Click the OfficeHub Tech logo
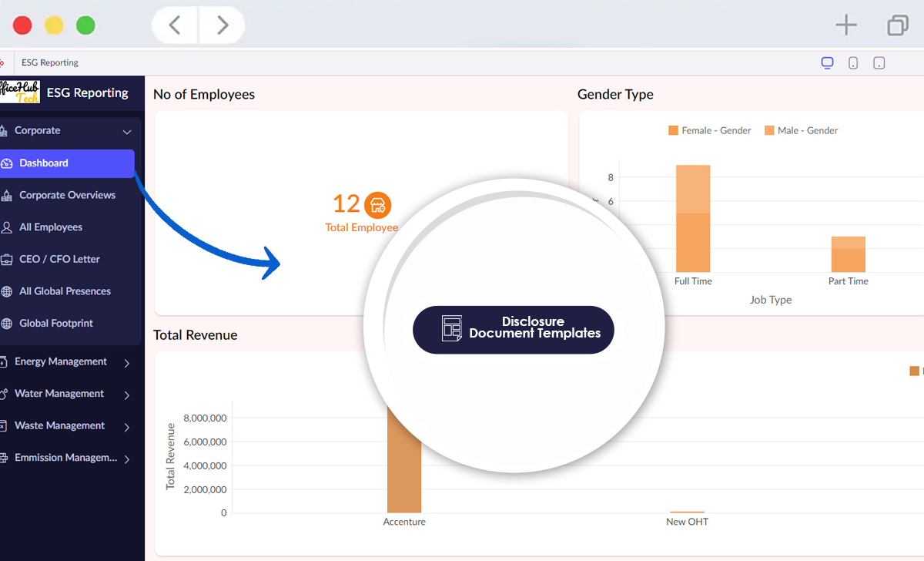Screen dimensions: 924x561 pyautogui.click(x=20, y=92)
